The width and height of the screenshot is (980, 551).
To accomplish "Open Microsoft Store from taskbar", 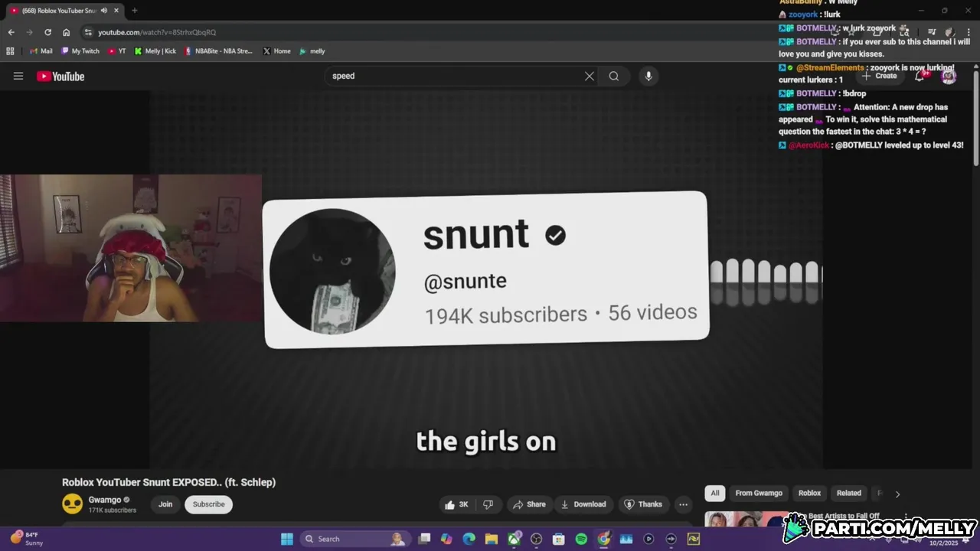I will point(559,539).
